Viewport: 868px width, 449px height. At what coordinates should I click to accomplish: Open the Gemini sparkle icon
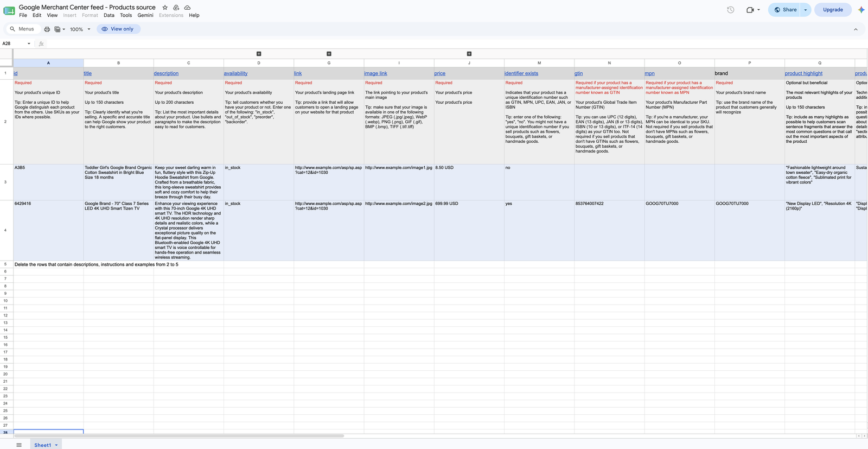click(861, 10)
